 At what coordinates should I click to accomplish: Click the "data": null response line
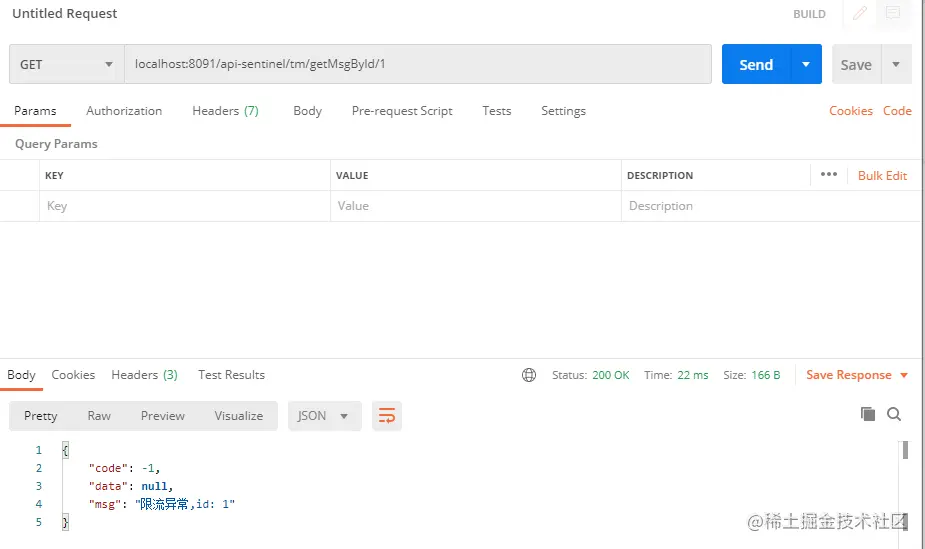click(x=130, y=486)
